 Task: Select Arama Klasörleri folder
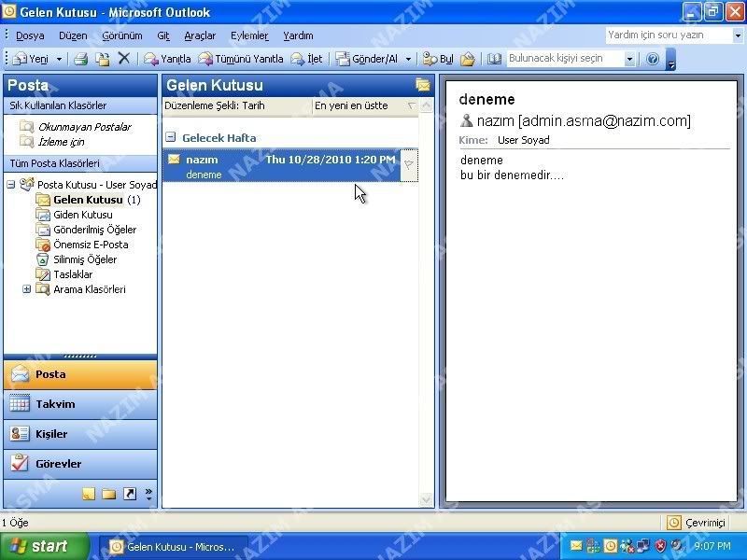pyautogui.click(x=90, y=289)
